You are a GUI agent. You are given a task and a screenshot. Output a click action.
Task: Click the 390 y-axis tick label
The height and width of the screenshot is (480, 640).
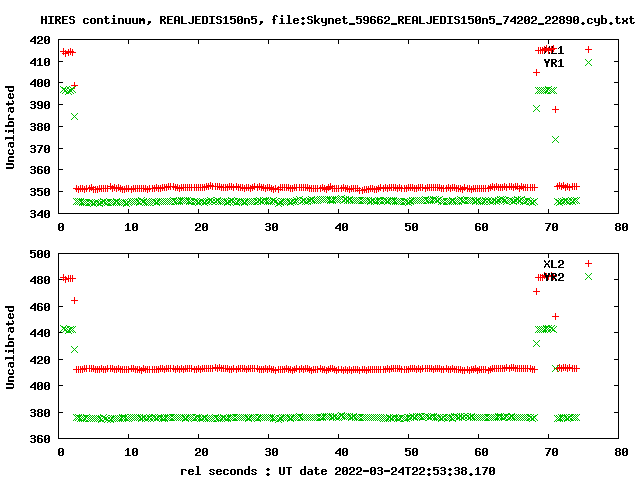(40, 105)
